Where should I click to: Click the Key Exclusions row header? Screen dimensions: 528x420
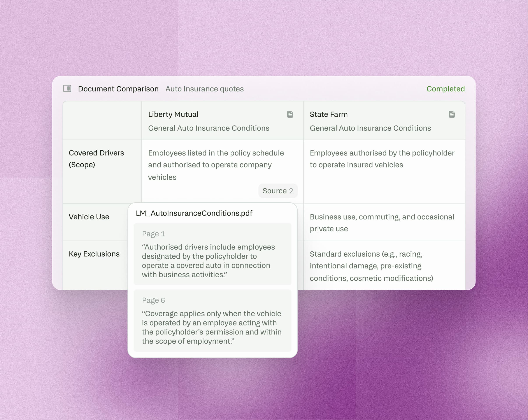[x=94, y=254]
